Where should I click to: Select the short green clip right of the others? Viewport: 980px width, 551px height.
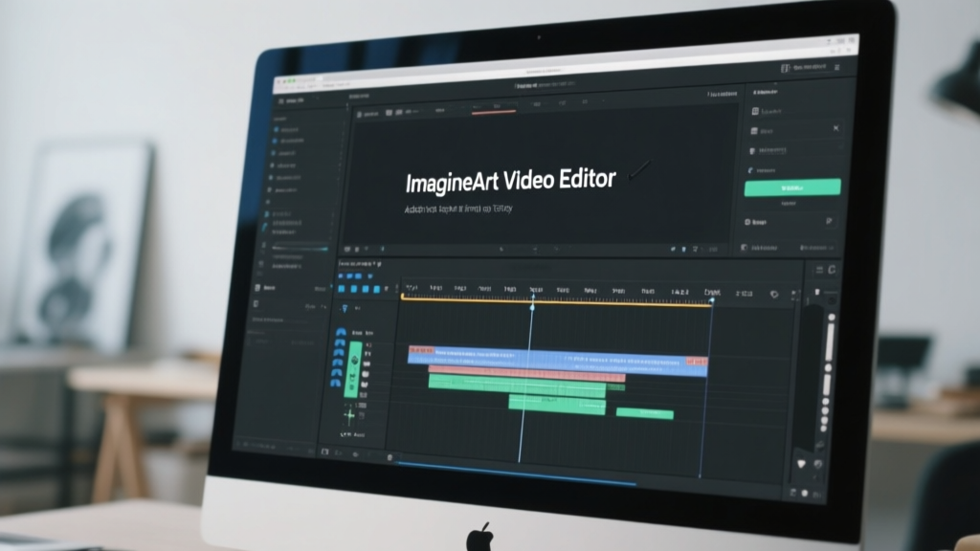644,413
